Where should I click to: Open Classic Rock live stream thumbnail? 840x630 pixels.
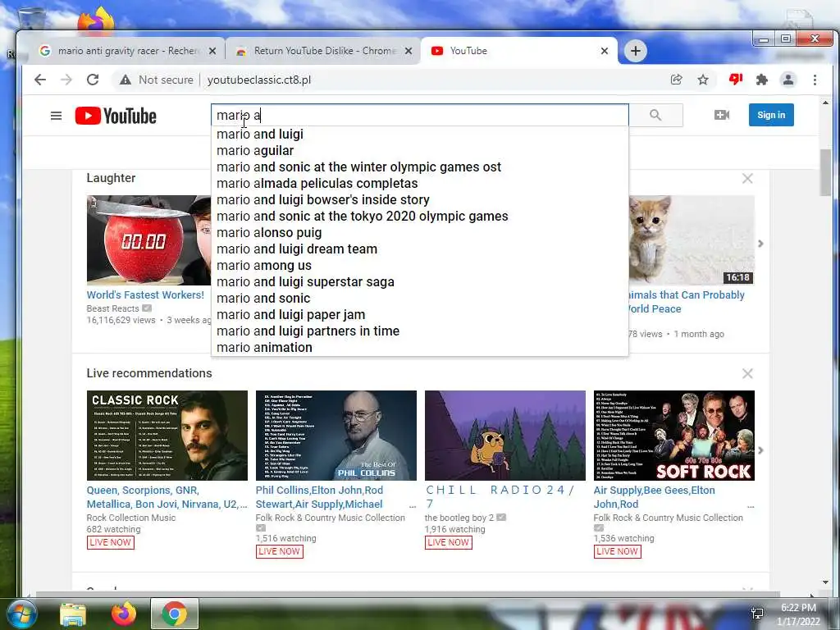pyautogui.click(x=167, y=436)
